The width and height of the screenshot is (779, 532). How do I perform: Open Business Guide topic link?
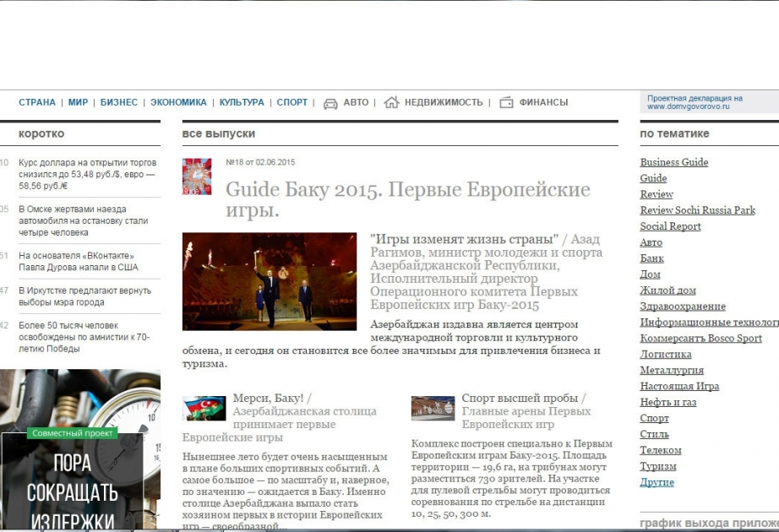(x=674, y=162)
